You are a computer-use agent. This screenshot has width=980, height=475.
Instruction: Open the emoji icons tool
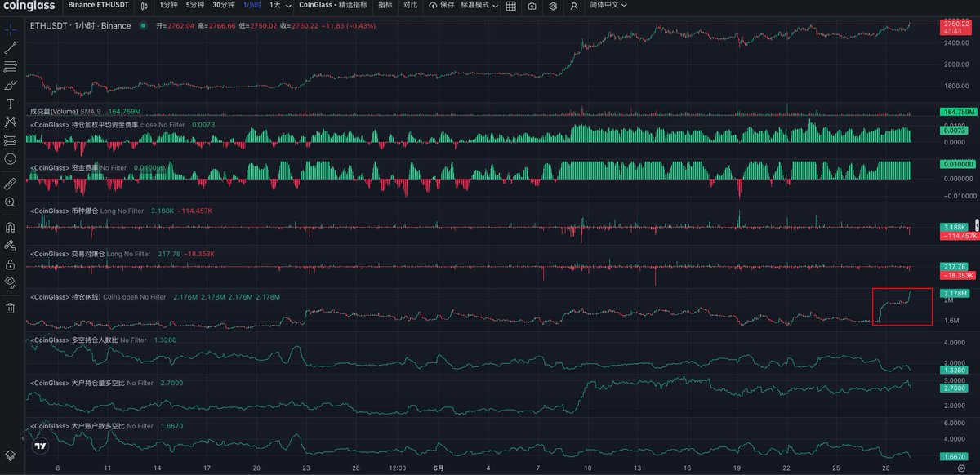[x=11, y=159]
